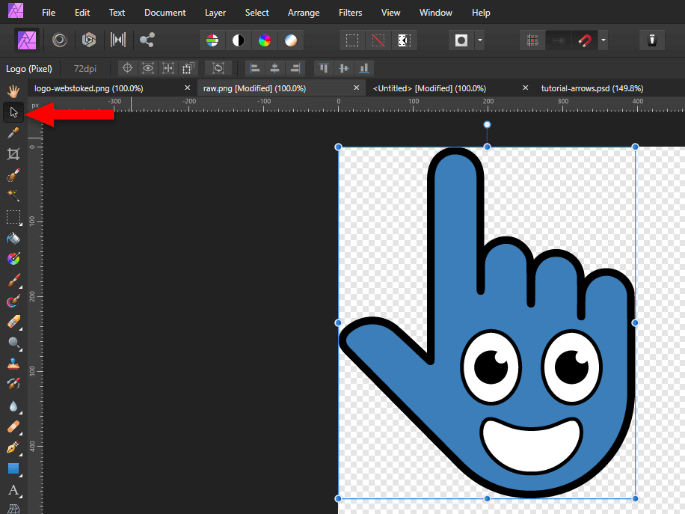
Task: Switch to the Liquify persona
Action: pos(59,40)
